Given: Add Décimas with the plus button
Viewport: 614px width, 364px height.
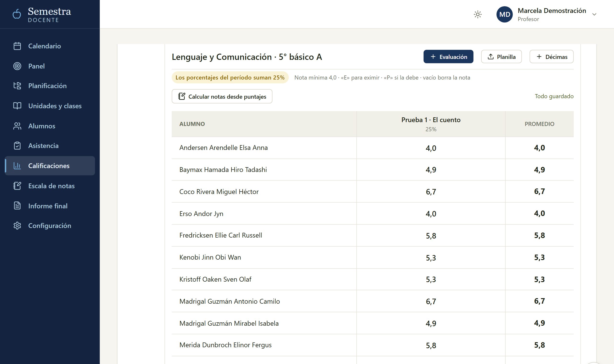Looking at the screenshot, I should (551, 57).
